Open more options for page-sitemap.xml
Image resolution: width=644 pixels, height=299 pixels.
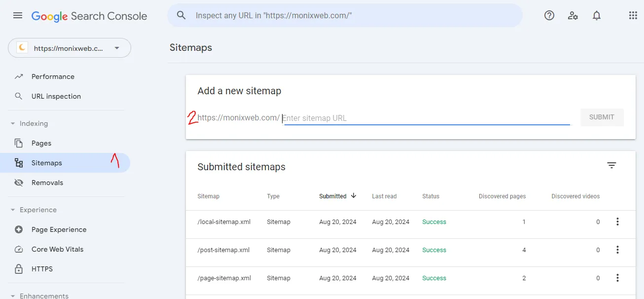pyautogui.click(x=617, y=278)
